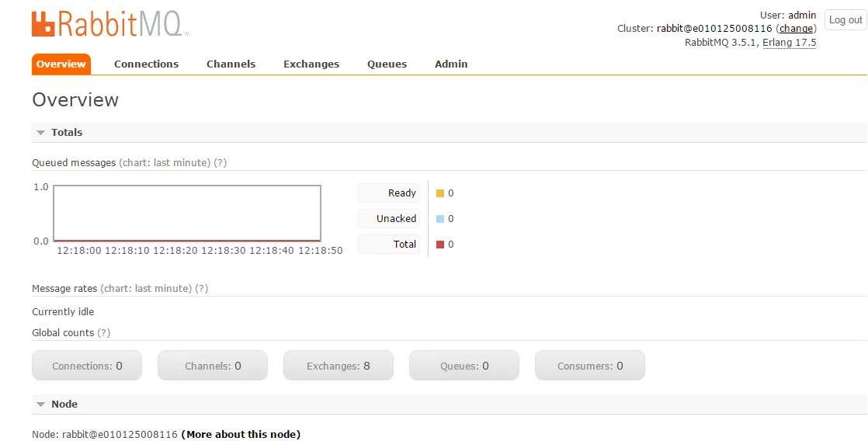
Task: Switch to the Channels tab
Action: pos(231,64)
